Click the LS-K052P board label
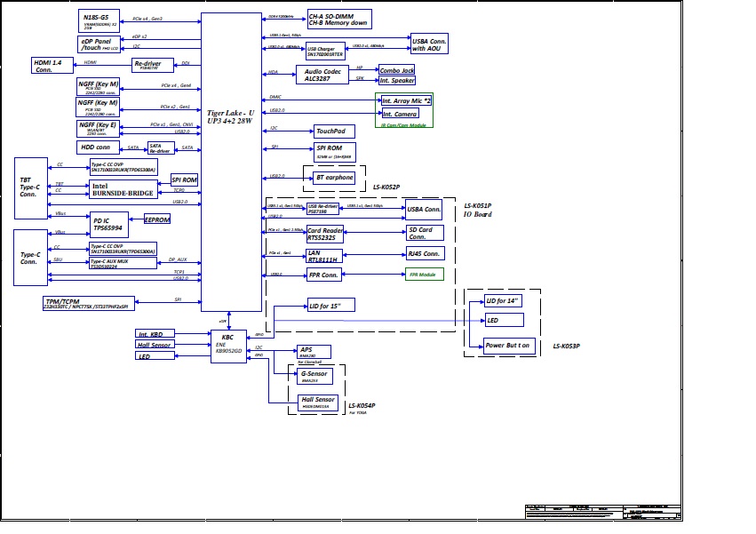This screenshot has width=756, height=534. point(386,187)
